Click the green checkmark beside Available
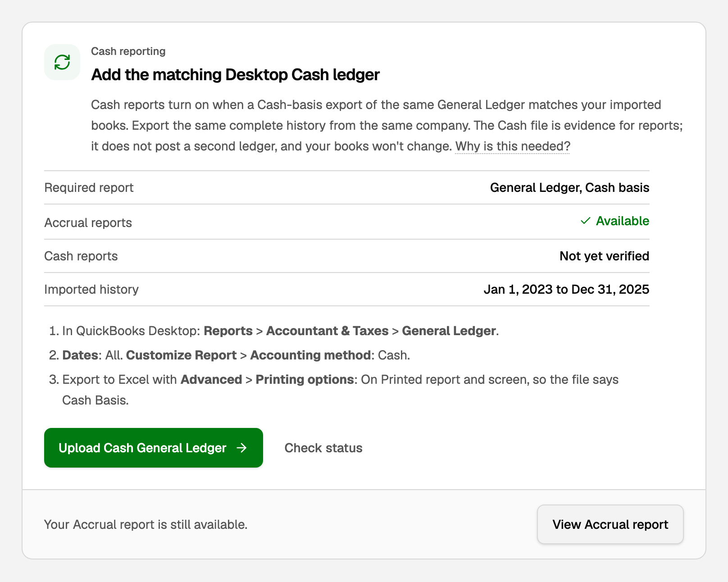Image resolution: width=728 pixels, height=582 pixels. point(585,221)
